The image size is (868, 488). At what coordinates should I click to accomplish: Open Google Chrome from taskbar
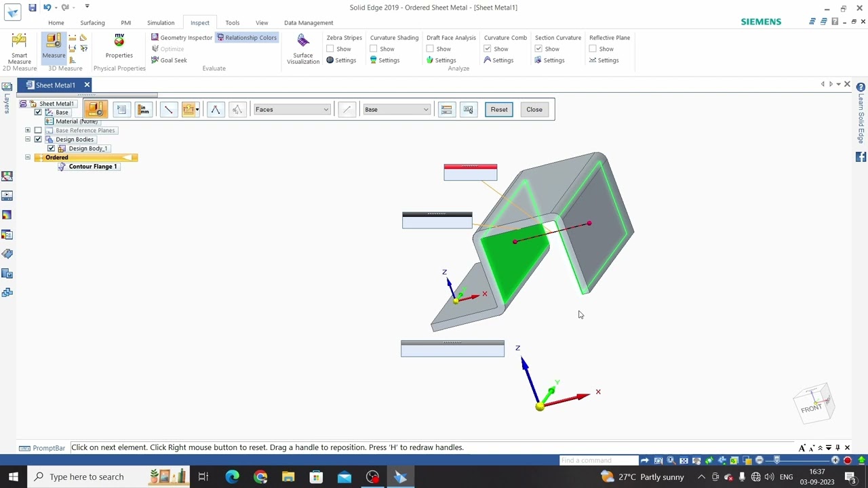pos(260,476)
